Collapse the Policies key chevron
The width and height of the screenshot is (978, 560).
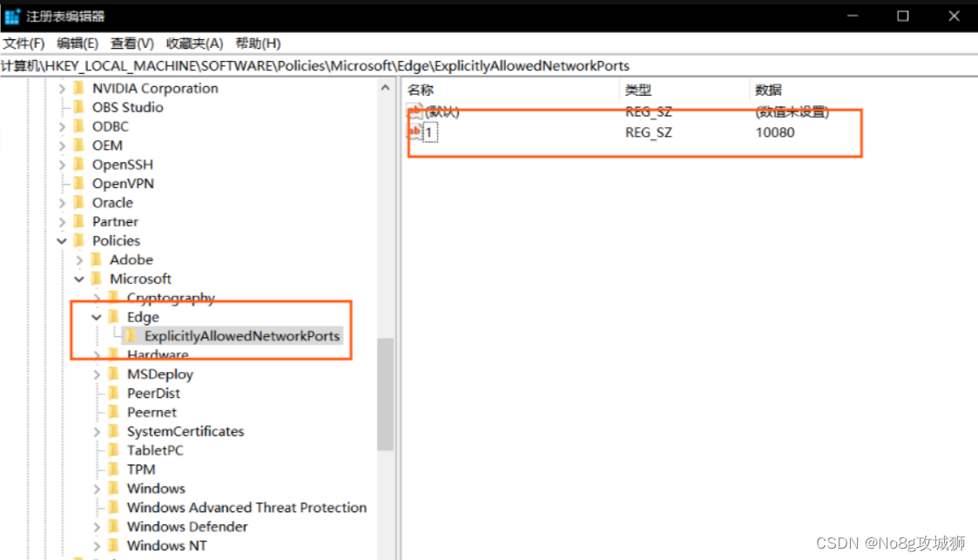click(x=62, y=241)
